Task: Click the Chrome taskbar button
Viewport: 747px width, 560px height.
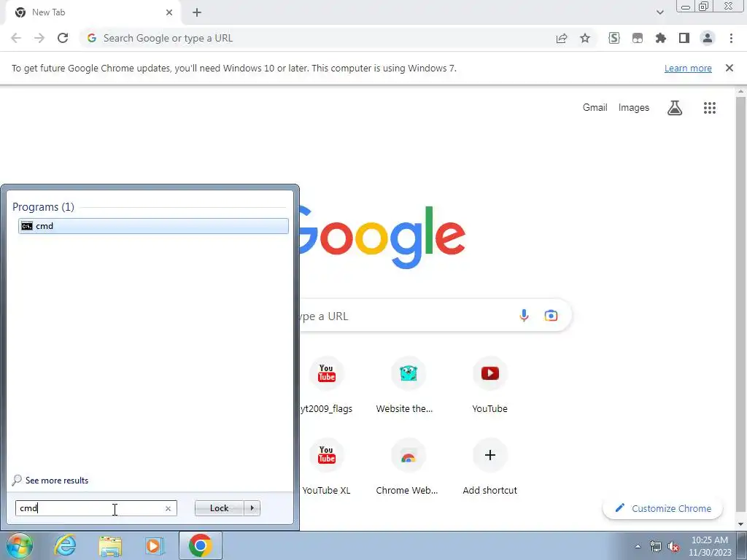Action: tap(201, 545)
